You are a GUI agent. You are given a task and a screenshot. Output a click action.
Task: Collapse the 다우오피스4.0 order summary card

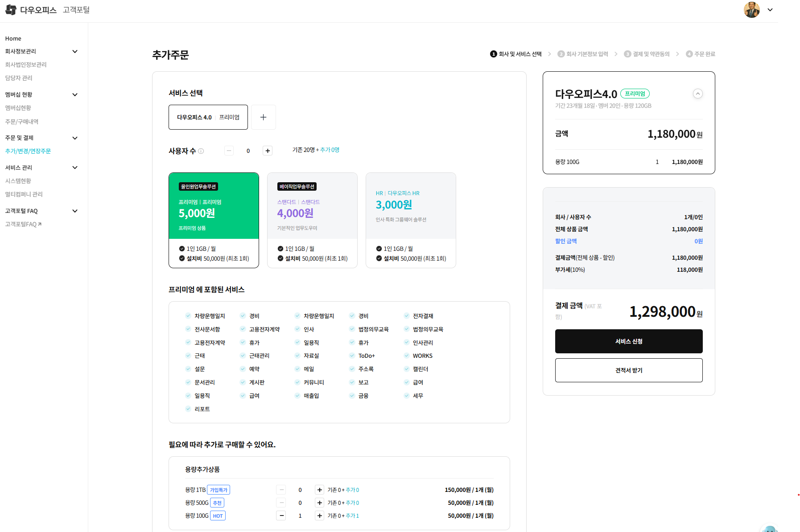click(x=697, y=94)
